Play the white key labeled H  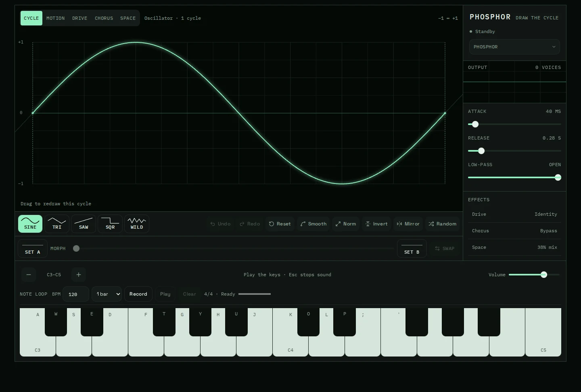click(x=218, y=346)
